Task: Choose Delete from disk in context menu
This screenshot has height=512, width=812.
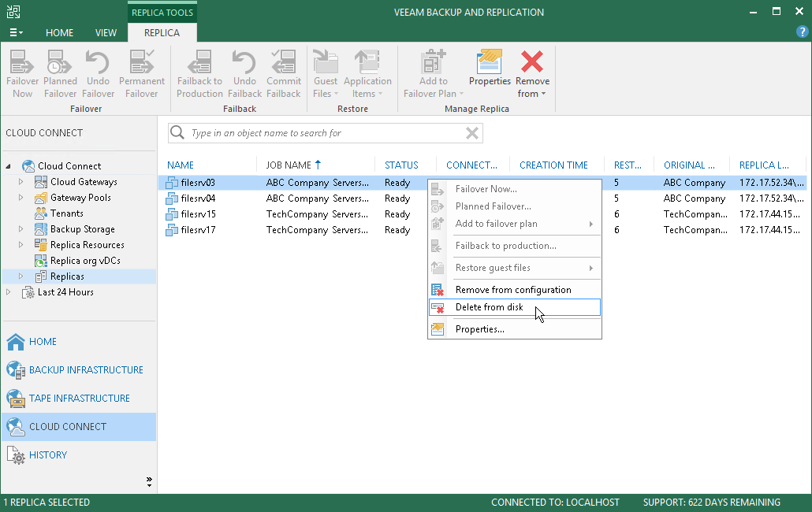Action: coord(515,307)
